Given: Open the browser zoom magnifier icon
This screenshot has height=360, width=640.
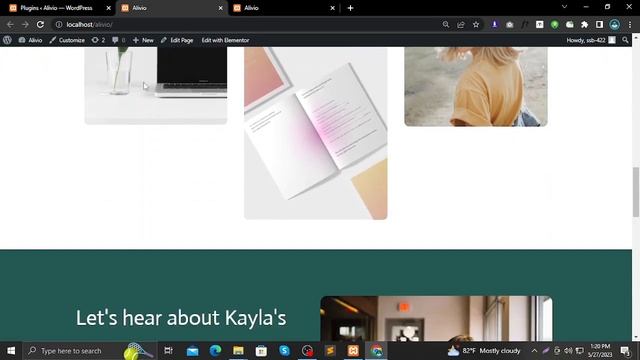Looking at the screenshot, I should point(446,24).
